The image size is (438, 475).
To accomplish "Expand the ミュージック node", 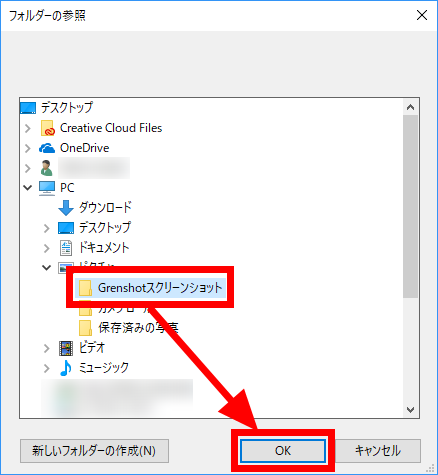I will (47, 368).
